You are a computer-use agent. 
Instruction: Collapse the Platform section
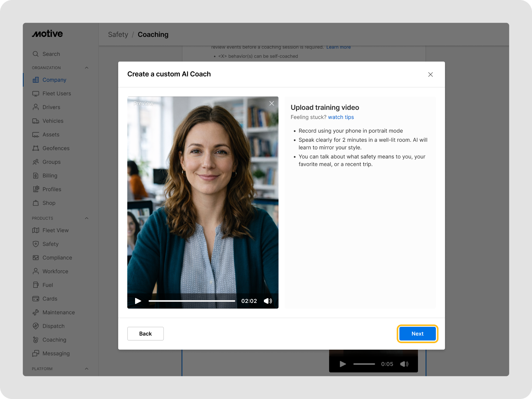[87, 369]
